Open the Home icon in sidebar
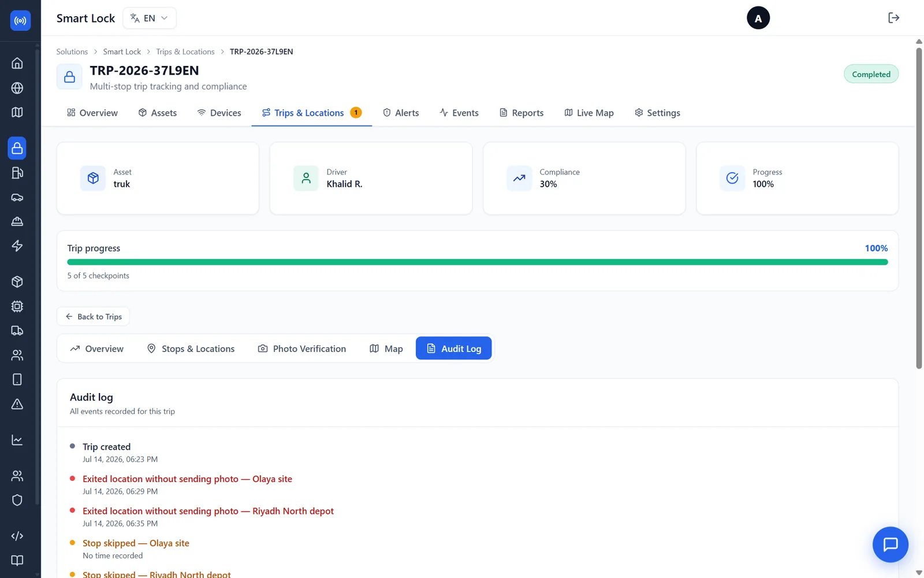The width and height of the screenshot is (924, 578). click(x=17, y=63)
